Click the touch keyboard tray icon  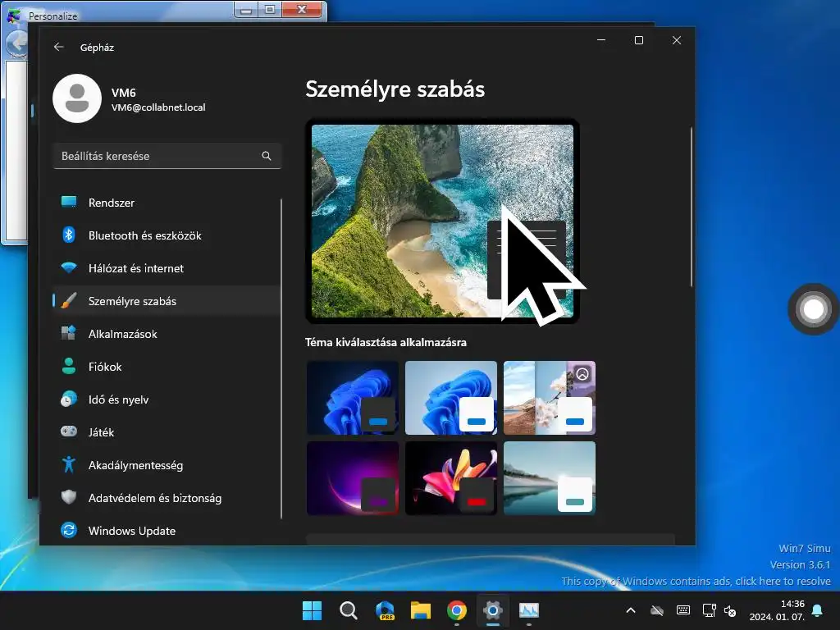(x=683, y=610)
